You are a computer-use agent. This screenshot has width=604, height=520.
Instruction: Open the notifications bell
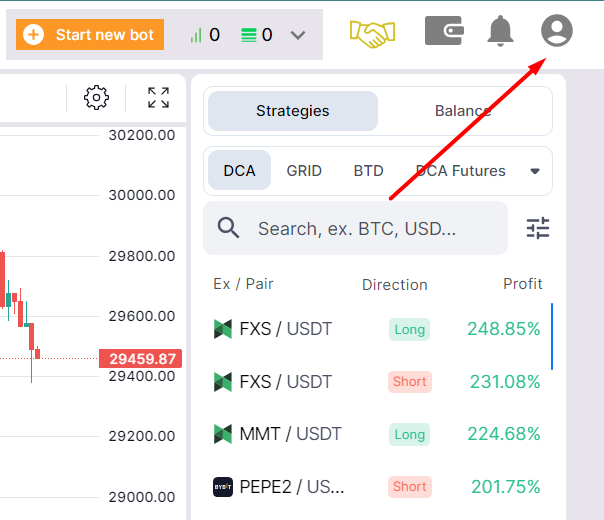(500, 32)
